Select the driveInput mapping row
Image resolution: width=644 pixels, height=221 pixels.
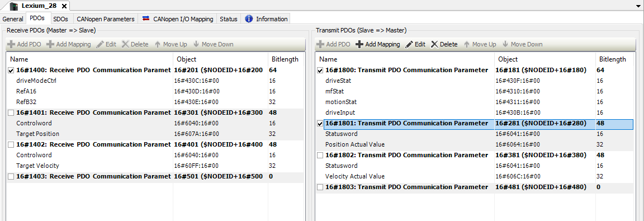475,112
